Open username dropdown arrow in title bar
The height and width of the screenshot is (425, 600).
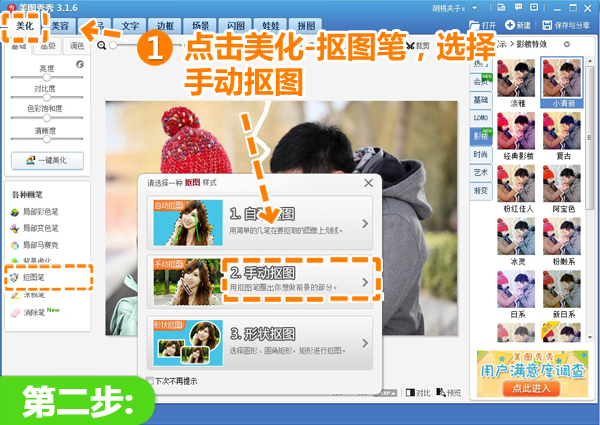click(x=474, y=8)
